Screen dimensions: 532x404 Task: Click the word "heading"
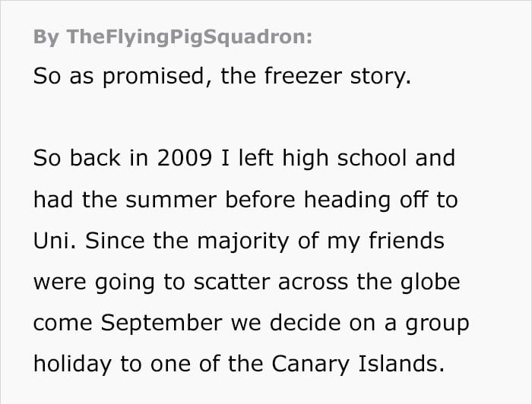pyautogui.click(x=347, y=200)
